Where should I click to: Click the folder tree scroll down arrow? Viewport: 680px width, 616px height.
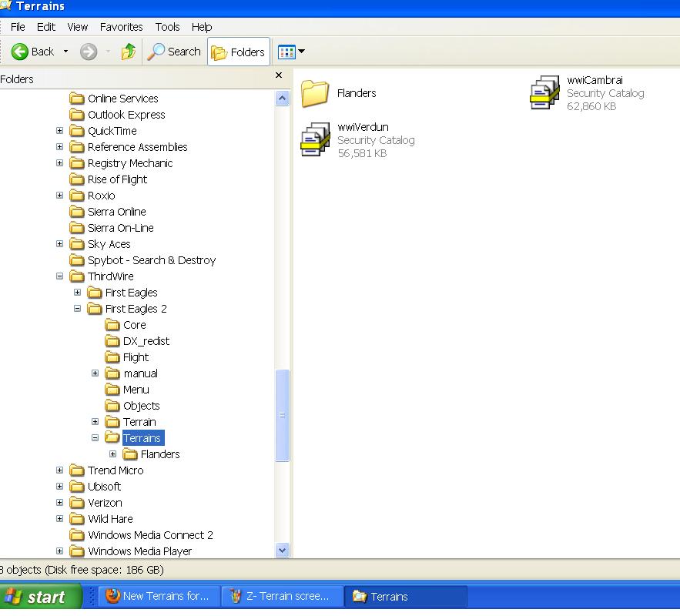(283, 550)
